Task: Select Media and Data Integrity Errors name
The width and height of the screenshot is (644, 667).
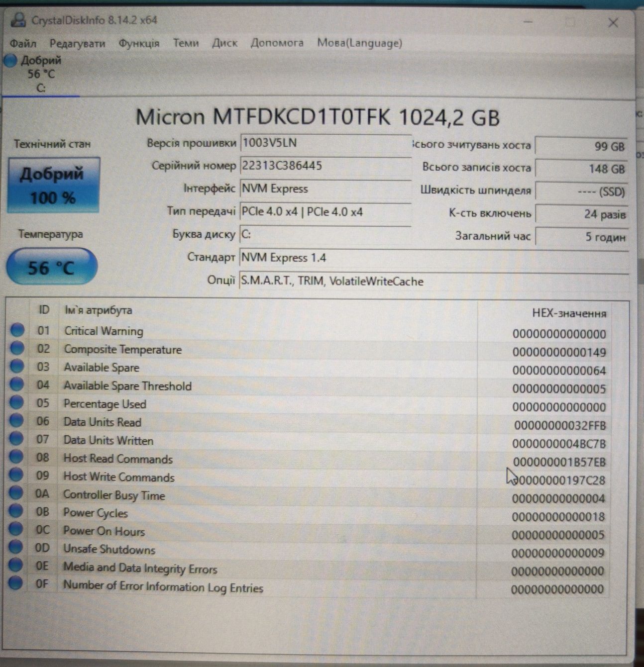Action: (140, 568)
